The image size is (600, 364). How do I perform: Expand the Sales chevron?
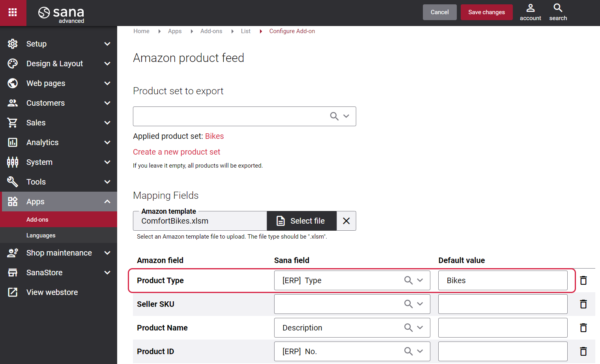[107, 123]
